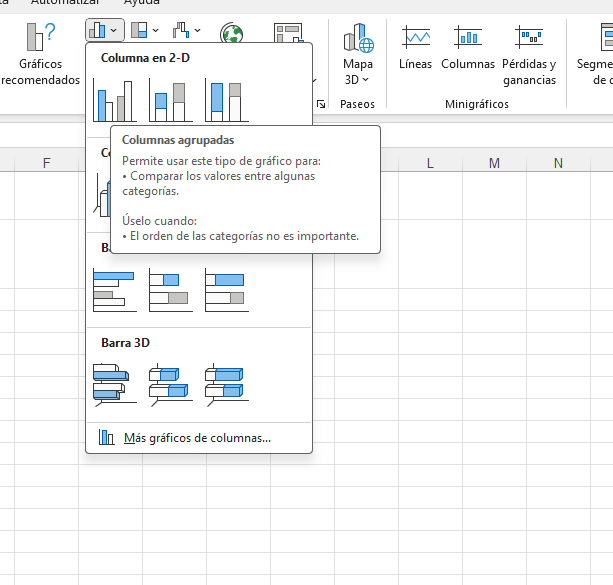Select column F header
Image resolution: width=613 pixels, height=585 pixels.
point(47,163)
